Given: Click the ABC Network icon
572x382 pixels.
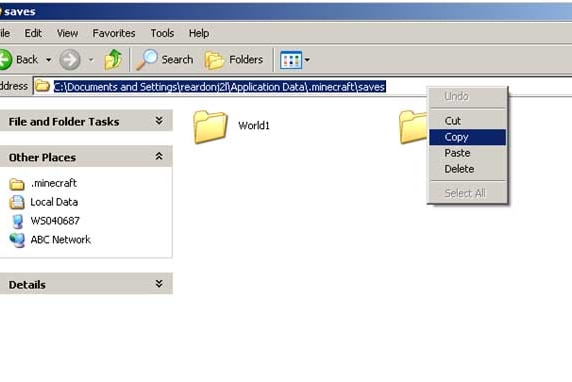Looking at the screenshot, I should [x=17, y=240].
